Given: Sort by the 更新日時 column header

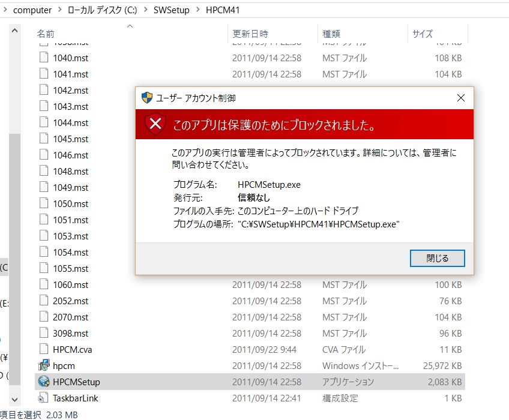Looking at the screenshot, I should [x=250, y=34].
